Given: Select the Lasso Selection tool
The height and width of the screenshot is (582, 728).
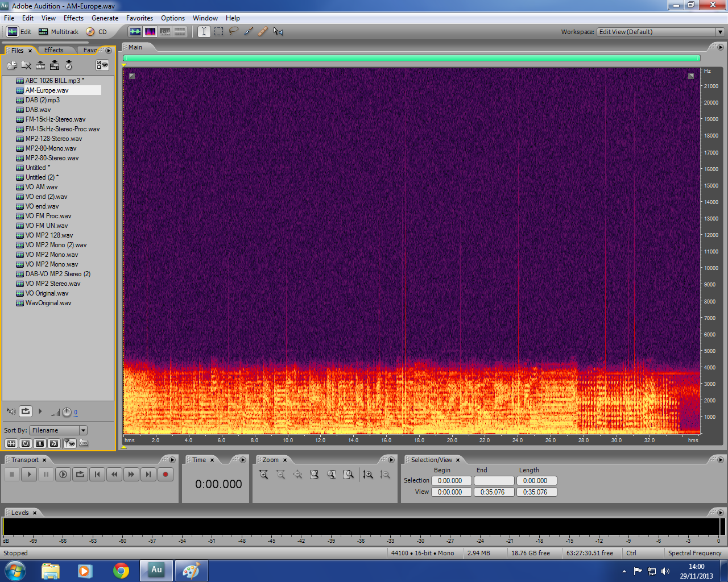Looking at the screenshot, I should pyautogui.click(x=233, y=32).
